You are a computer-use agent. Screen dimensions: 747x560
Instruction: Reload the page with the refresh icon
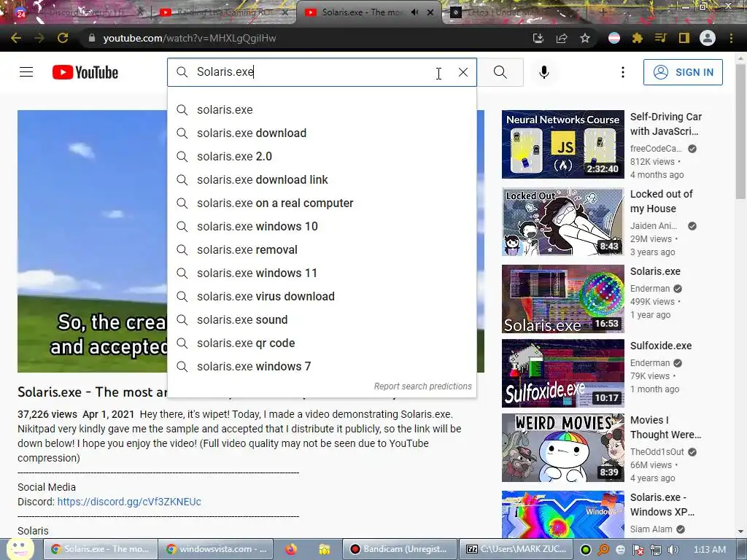(x=63, y=38)
